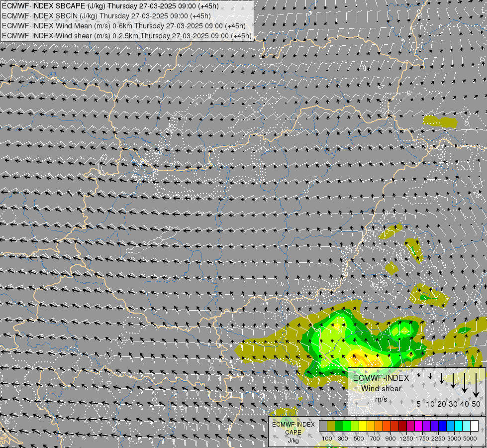Click the 'J/kg' unit label in the CAPE legend
The image size is (487, 448).
click(x=293, y=441)
